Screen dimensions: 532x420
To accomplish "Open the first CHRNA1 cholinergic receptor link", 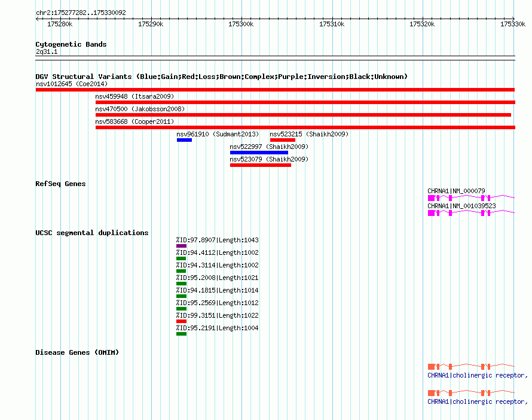I will pyautogui.click(x=477, y=376).
